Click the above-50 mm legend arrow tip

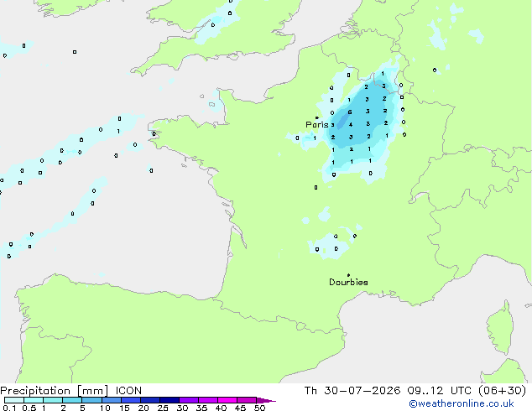[266, 400]
